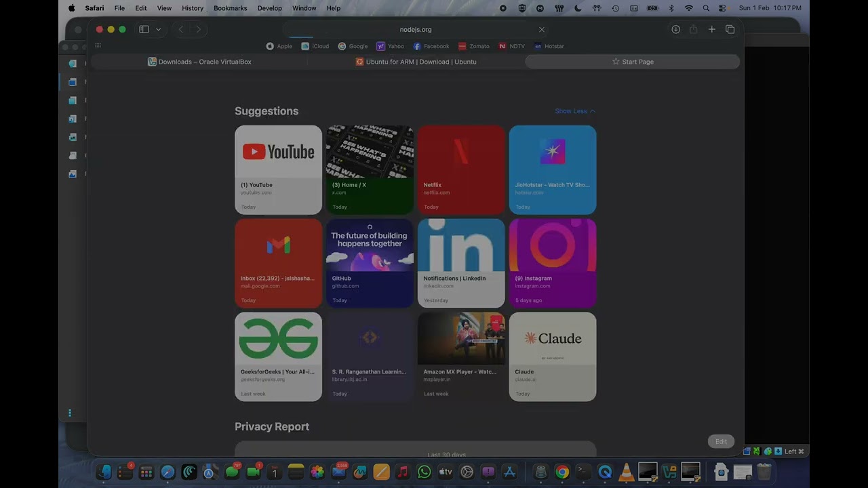Stop loading page with address bar X
868x488 pixels.
(541, 30)
